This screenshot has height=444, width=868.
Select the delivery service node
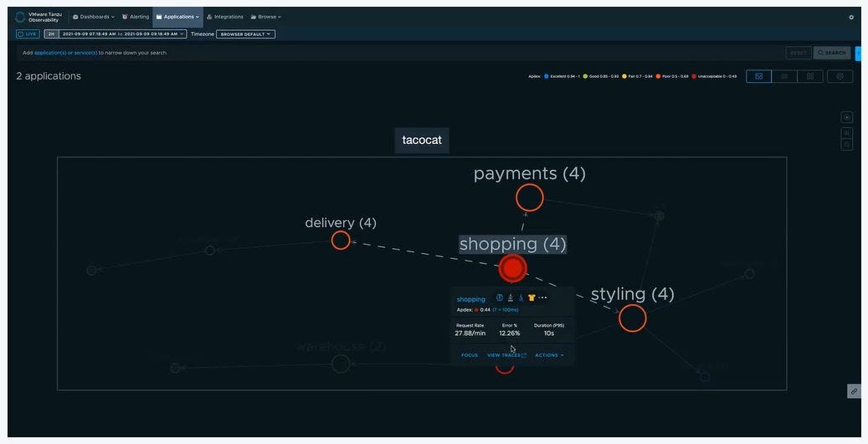pos(341,240)
